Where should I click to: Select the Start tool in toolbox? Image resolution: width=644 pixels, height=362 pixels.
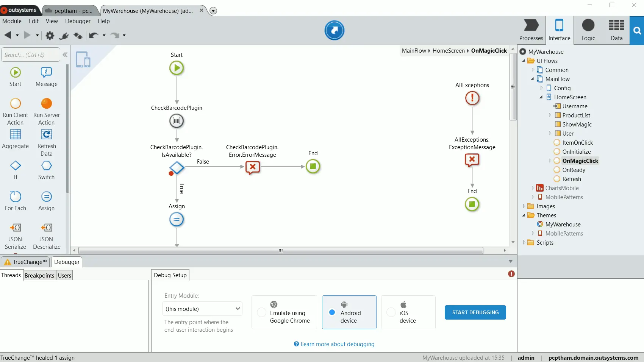(15, 77)
